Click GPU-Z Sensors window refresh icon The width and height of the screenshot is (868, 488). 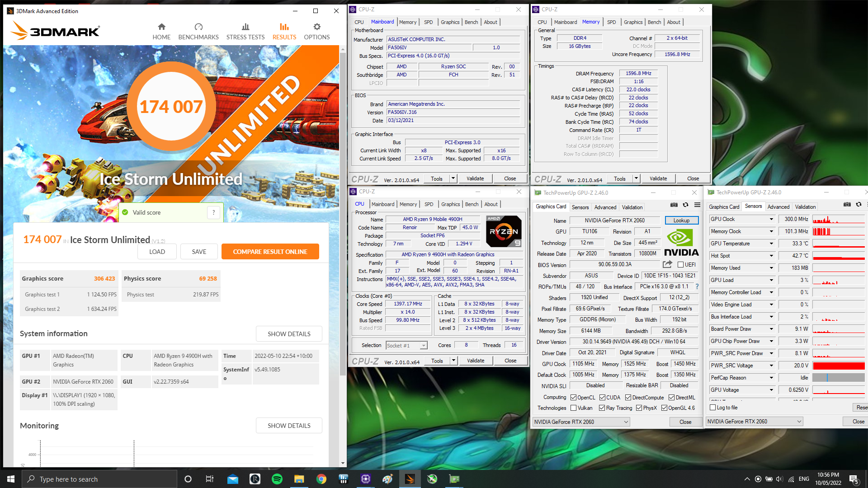pos(859,205)
